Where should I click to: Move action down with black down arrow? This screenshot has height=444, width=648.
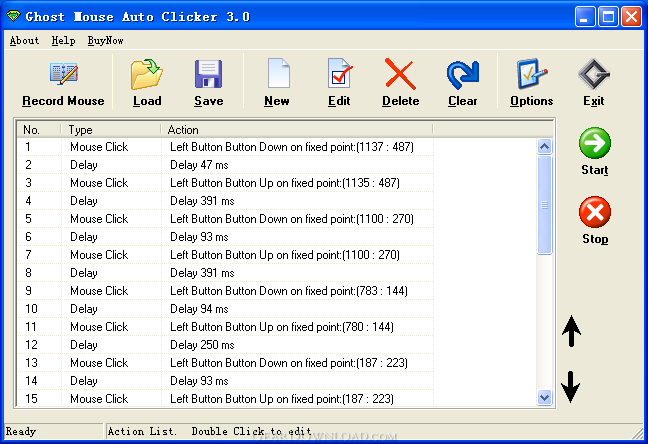tap(571, 387)
